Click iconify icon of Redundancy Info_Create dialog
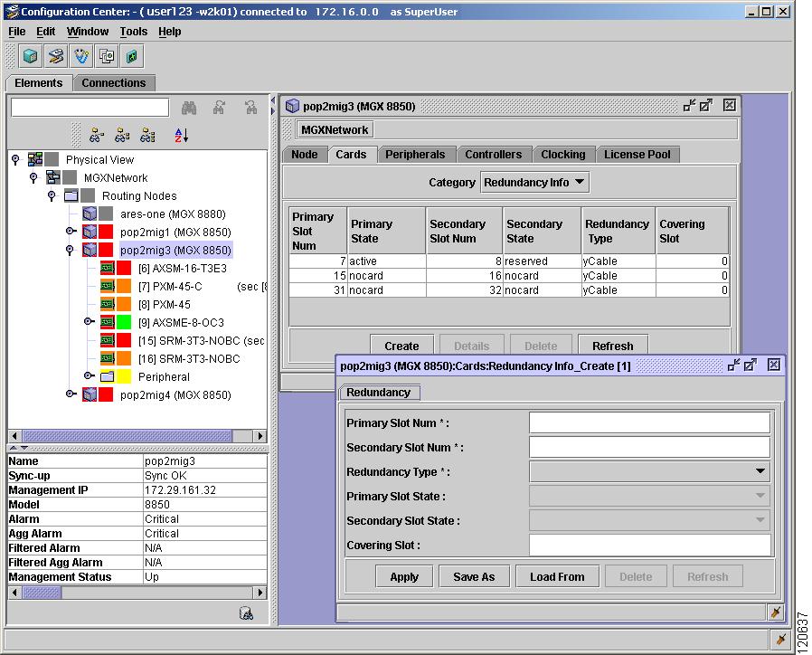 [x=734, y=365]
